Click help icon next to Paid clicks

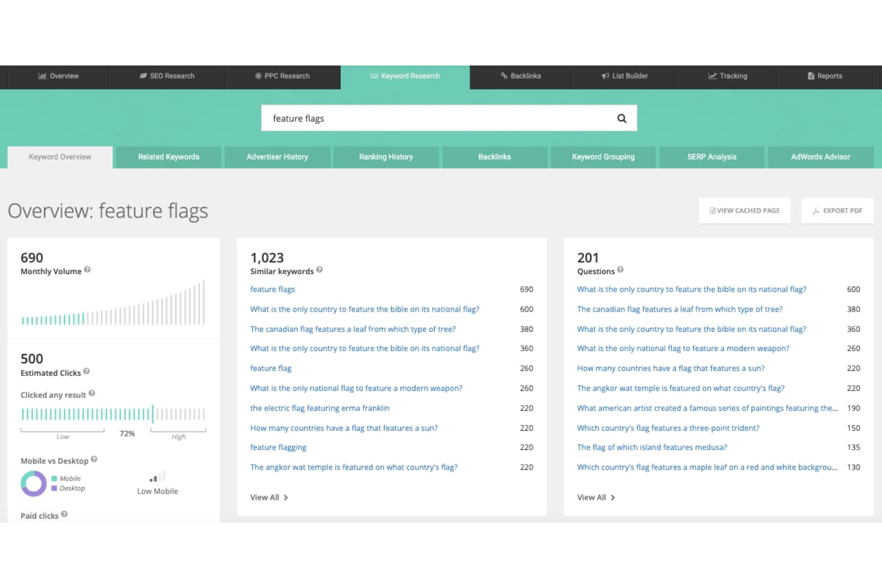[x=64, y=514]
